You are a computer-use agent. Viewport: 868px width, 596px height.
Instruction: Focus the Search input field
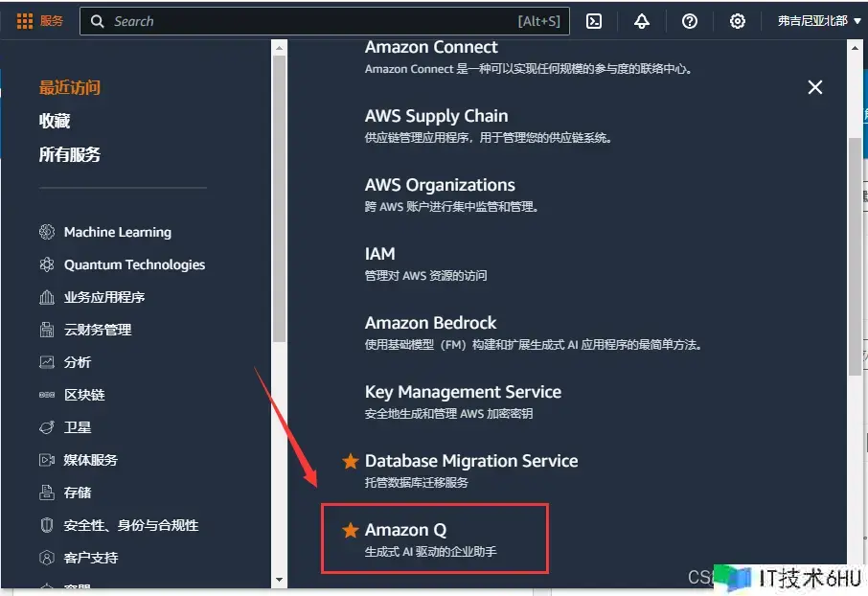(325, 21)
